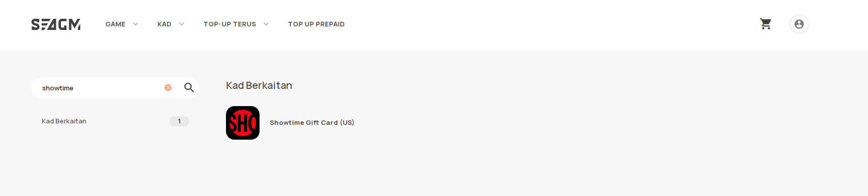The width and height of the screenshot is (868, 196).
Task: Click the Kad Berkaitan results heading
Action: point(259,85)
